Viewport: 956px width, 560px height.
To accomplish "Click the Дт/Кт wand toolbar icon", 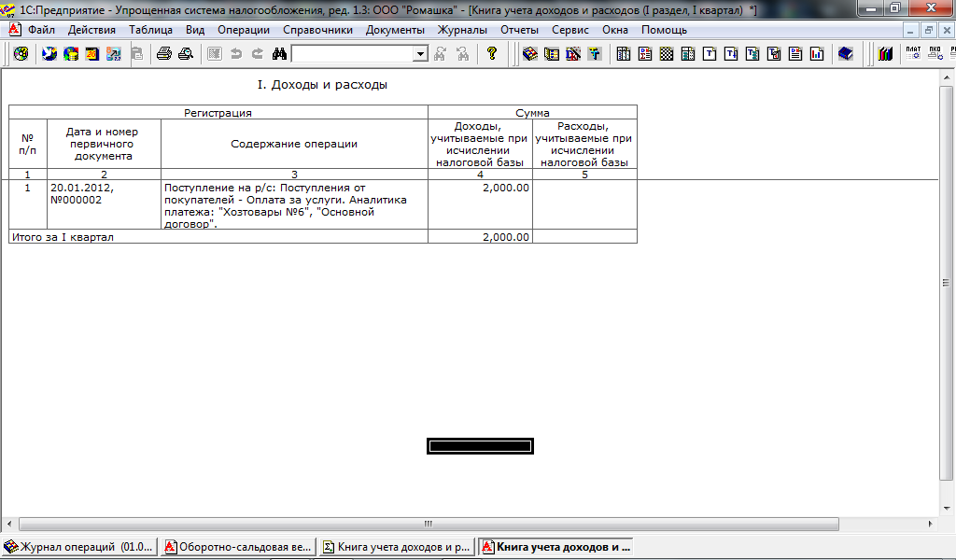I will [573, 54].
